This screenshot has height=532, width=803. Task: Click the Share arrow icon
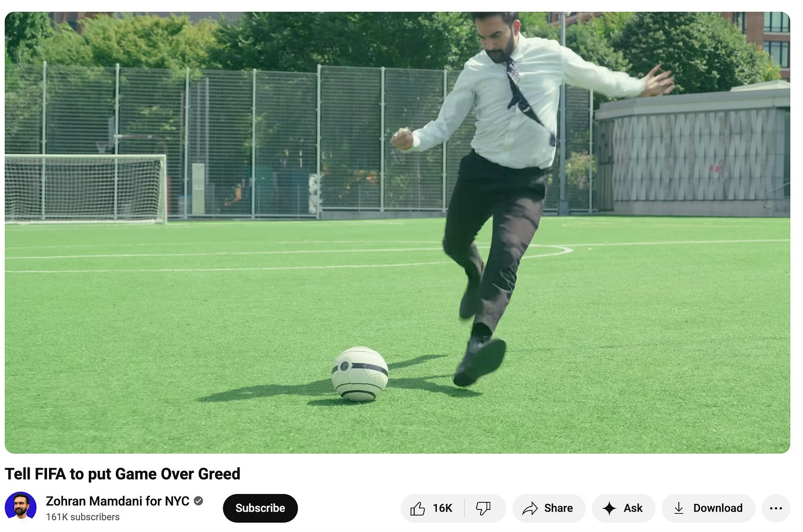click(530, 508)
